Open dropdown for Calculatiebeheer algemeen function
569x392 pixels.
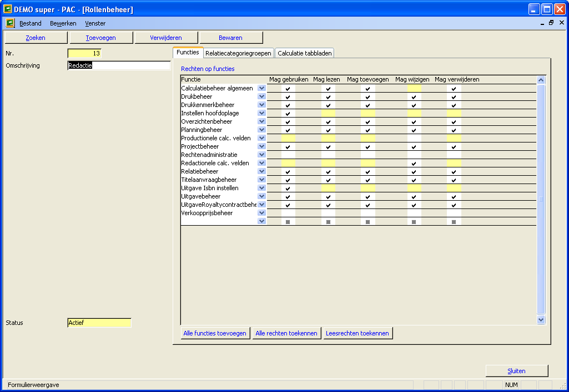pos(262,88)
